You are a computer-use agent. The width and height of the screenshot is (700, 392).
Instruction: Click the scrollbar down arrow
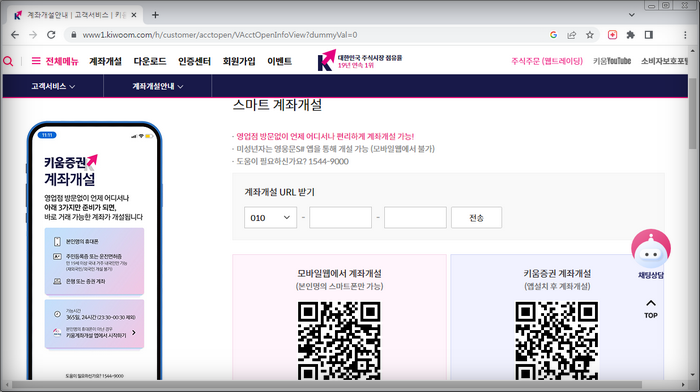coord(692,375)
